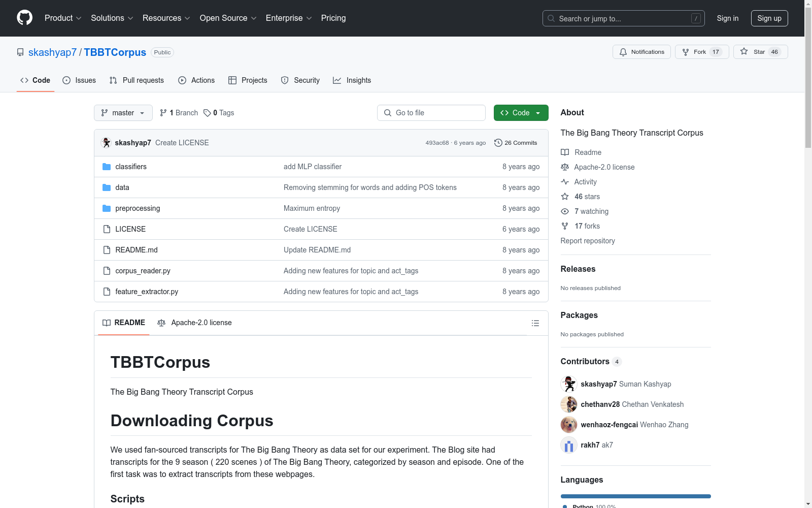Select the Apache-2.0 license tab
This screenshot has width=812, height=508.
(x=194, y=323)
